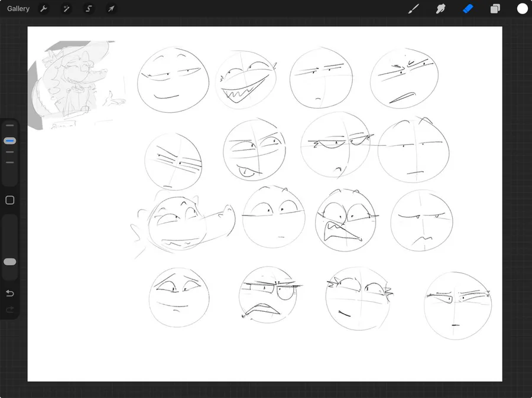Click the crocodile snout head sketch
The height and width of the screenshot is (398, 532).
coord(183,224)
